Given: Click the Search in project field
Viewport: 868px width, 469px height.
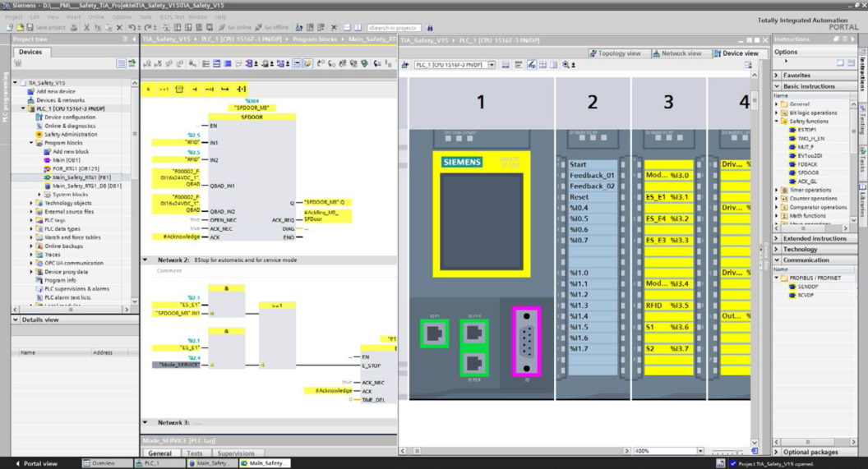Looking at the screenshot, I should (395, 28).
